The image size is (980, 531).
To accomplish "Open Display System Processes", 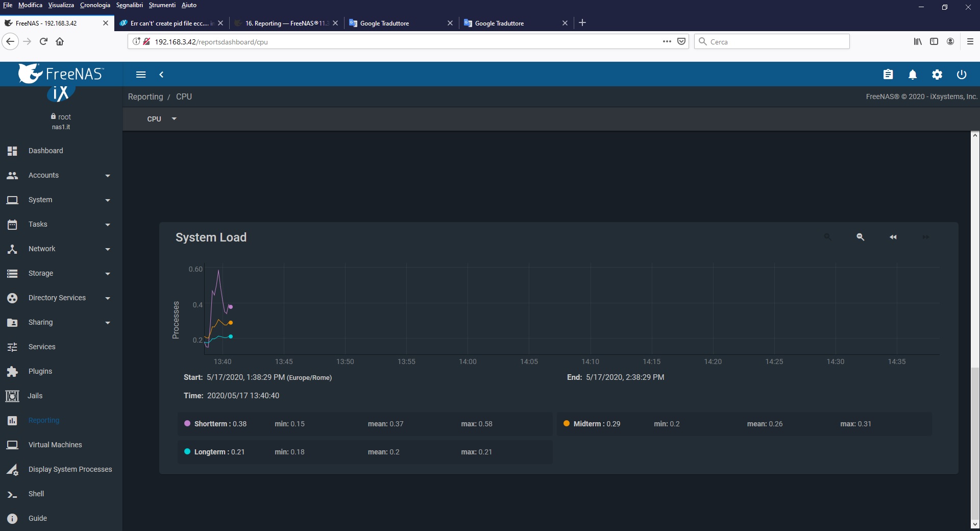I will pyautogui.click(x=70, y=469).
